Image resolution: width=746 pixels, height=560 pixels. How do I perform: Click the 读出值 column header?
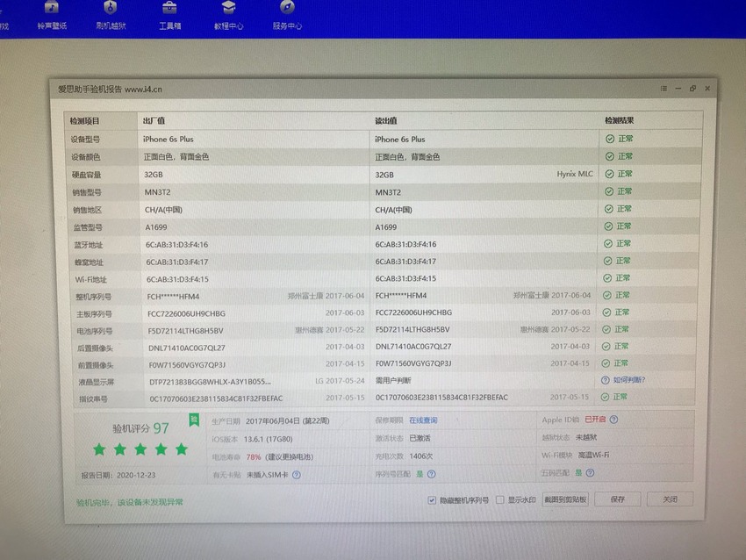386,121
